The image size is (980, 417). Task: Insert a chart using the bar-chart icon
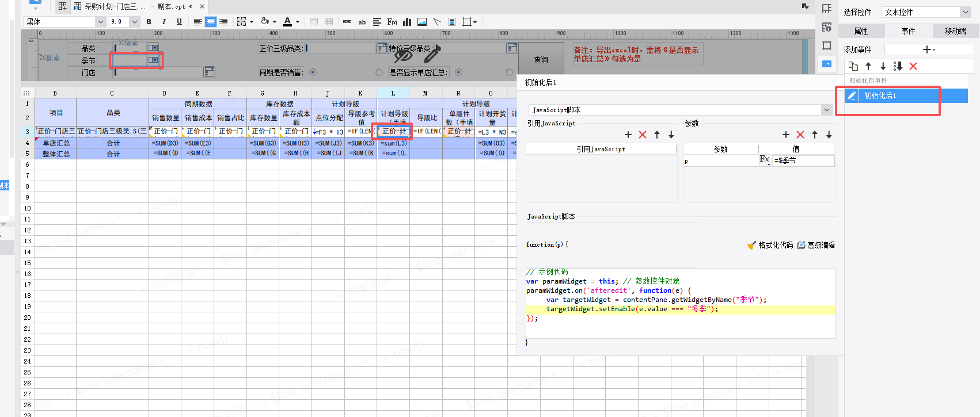pos(407,22)
